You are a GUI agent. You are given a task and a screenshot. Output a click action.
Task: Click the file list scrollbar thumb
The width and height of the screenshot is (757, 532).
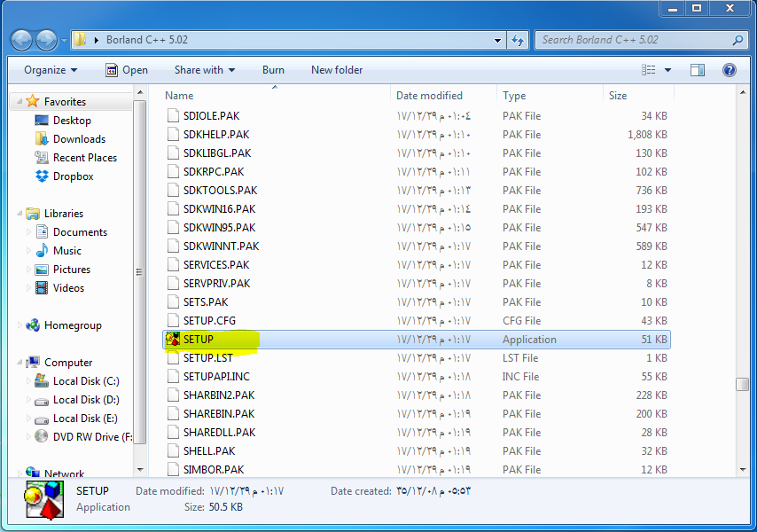pos(742,385)
